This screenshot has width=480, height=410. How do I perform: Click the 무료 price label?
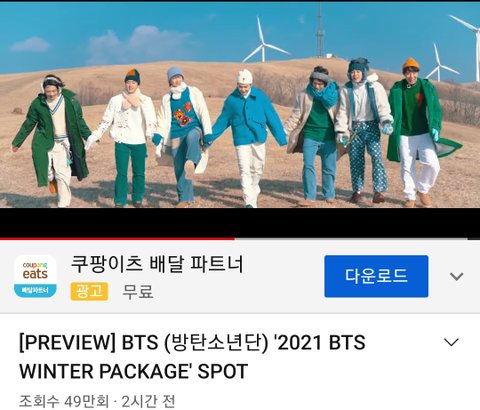138,292
